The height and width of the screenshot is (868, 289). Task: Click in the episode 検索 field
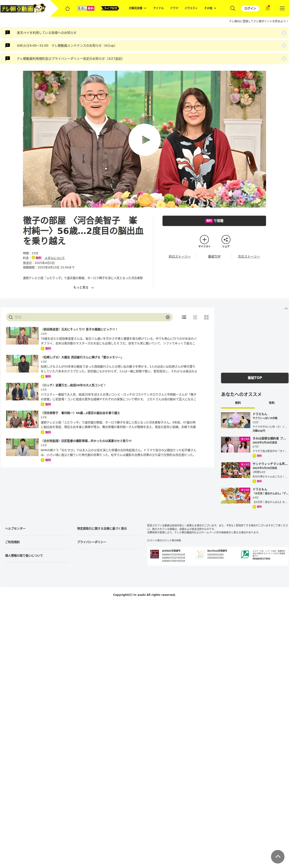click(x=89, y=317)
